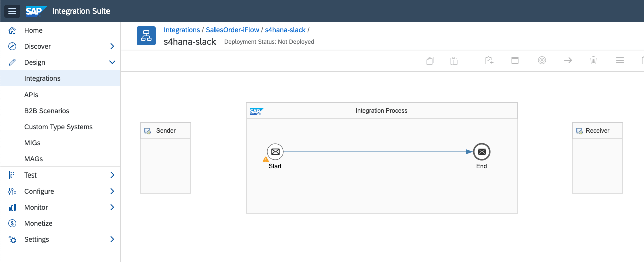Click the Integration Suite header title
Image resolution: width=644 pixels, height=262 pixels.
(81, 11)
